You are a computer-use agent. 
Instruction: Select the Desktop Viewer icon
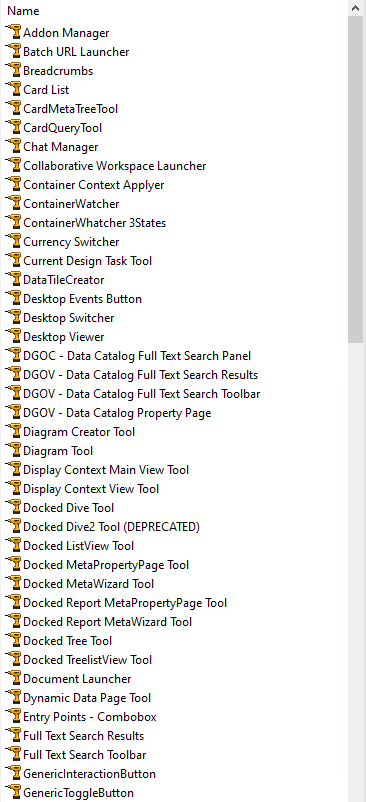coord(13,337)
